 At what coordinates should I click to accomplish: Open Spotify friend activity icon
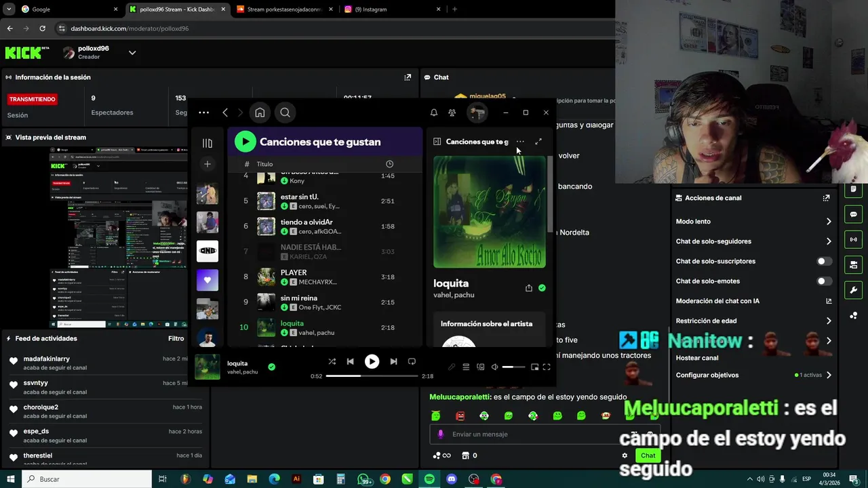[x=452, y=113]
